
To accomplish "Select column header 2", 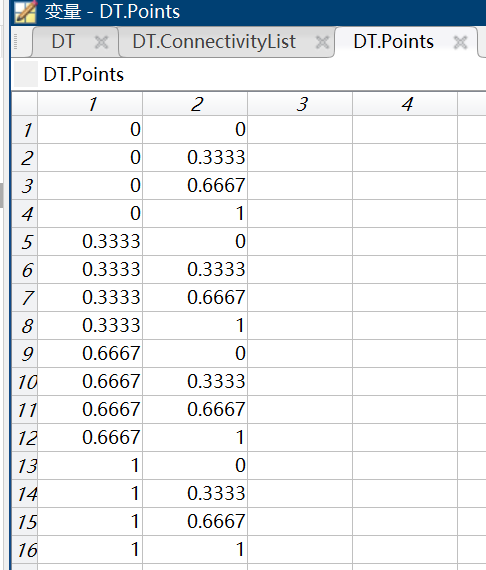I will tap(195, 104).
